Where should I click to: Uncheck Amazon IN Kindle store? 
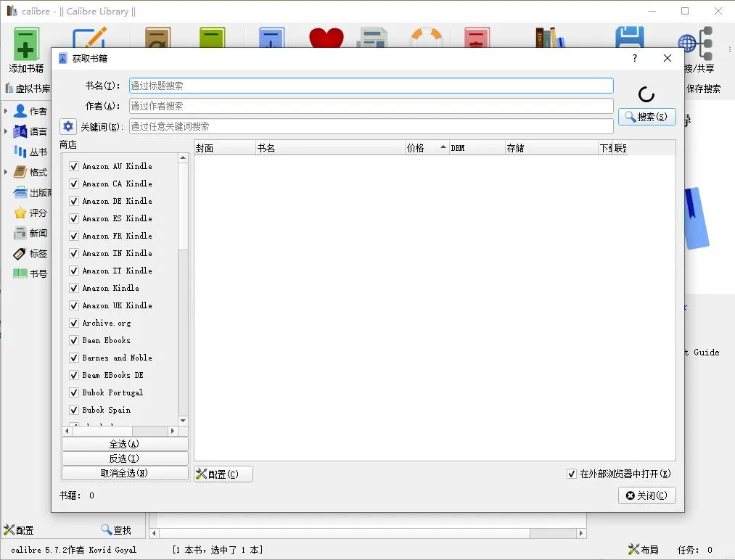[x=73, y=253]
